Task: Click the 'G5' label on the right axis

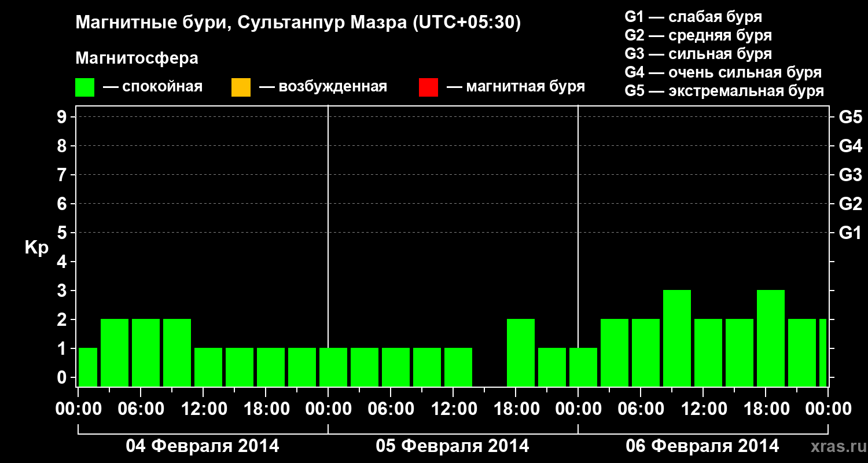Action: click(851, 117)
